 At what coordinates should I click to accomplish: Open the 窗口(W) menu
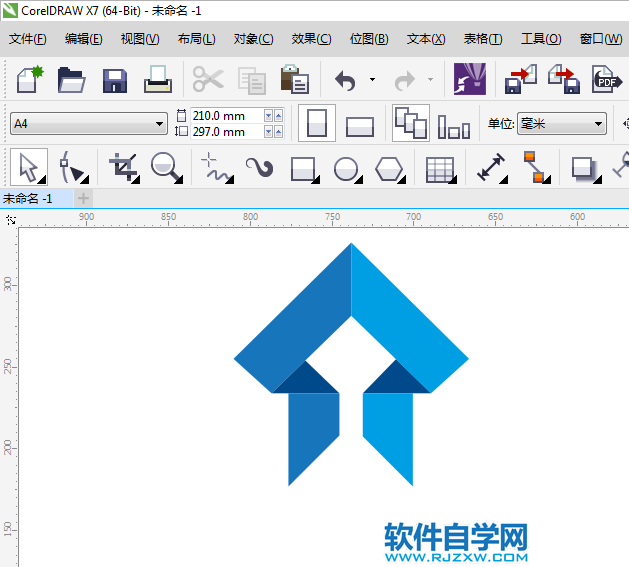tap(601, 39)
